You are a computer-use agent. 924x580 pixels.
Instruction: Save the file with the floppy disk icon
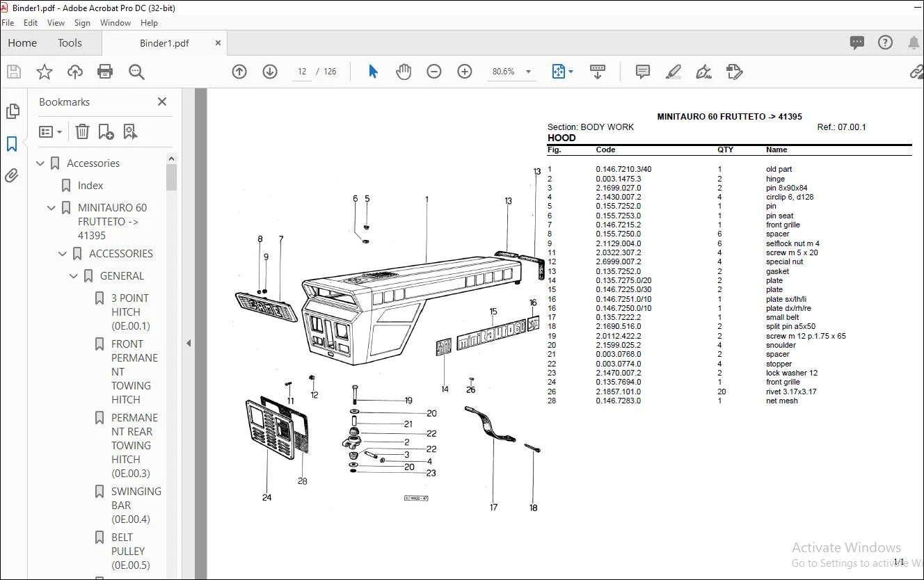coord(14,72)
